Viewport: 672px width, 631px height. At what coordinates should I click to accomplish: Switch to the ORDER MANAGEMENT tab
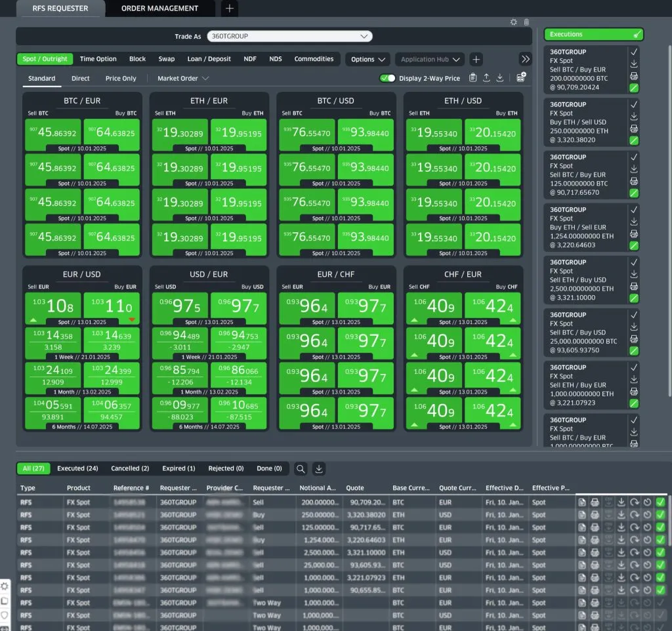tap(160, 8)
